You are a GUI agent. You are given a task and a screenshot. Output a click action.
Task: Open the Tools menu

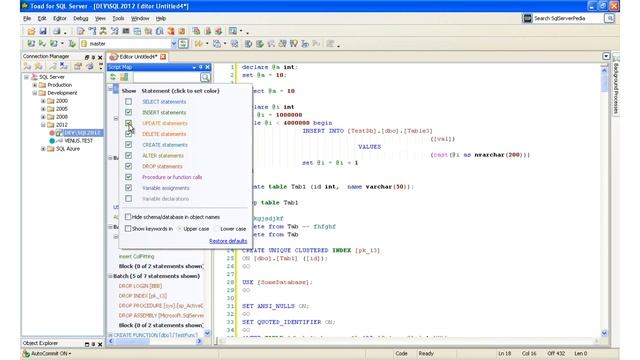[x=118, y=18]
